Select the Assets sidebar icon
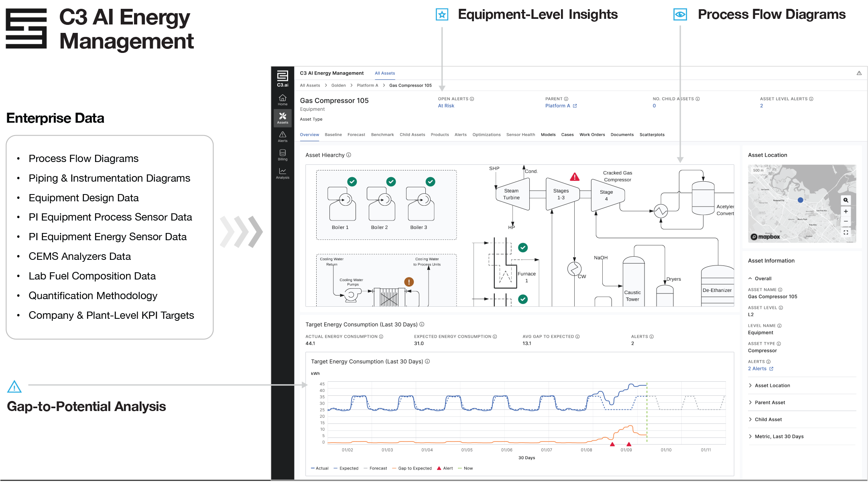 click(283, 118)
